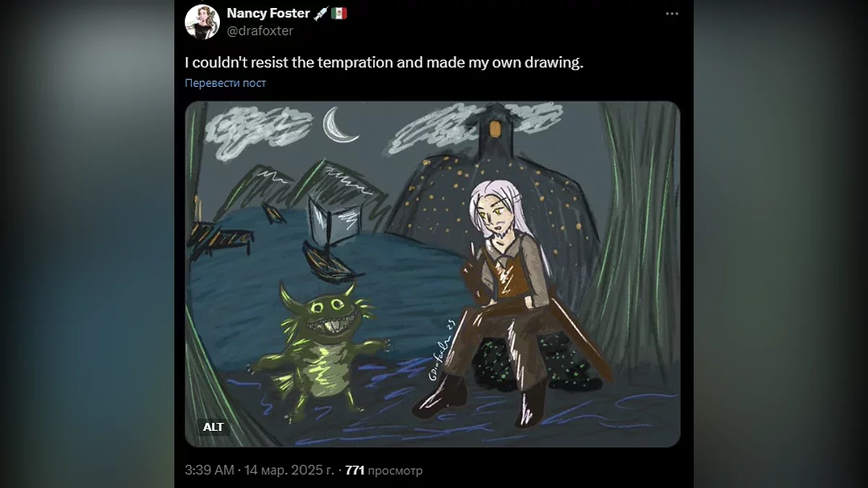The height and width of the screenshot is (488, 868).
Task: Click the "Перевести пост" translate link
Action: point(225,83)
